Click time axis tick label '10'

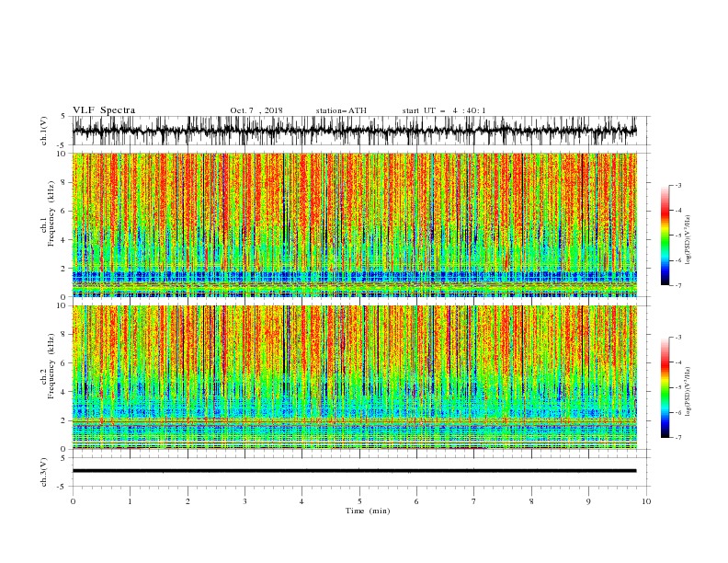pos(646,501)
